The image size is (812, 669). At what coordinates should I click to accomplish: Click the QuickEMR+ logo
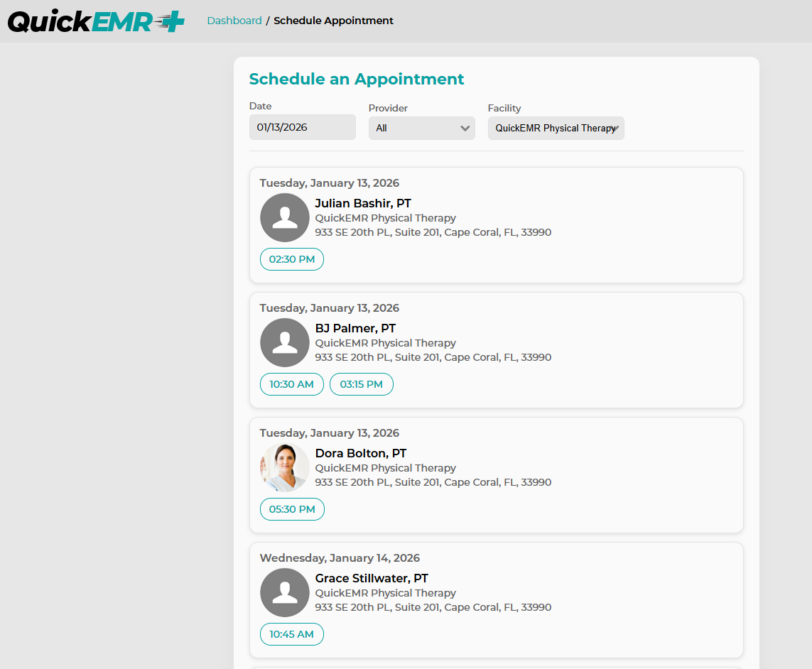point(96,21)
